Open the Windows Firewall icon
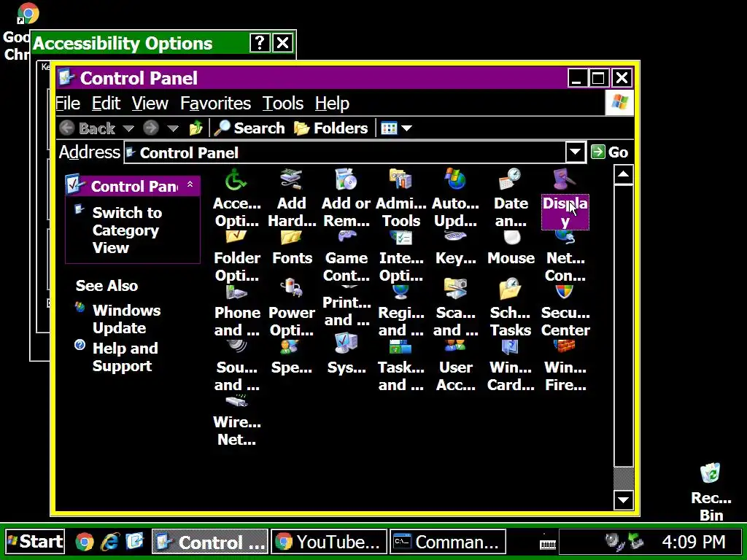The width and height of the screenshot is (747, 560). coord(565,367)
